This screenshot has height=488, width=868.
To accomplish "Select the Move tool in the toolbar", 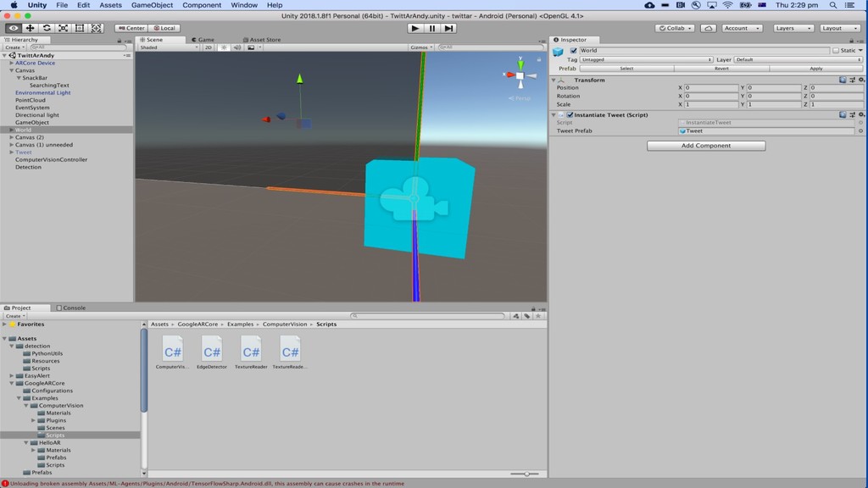I will click(x=30, y=28).
